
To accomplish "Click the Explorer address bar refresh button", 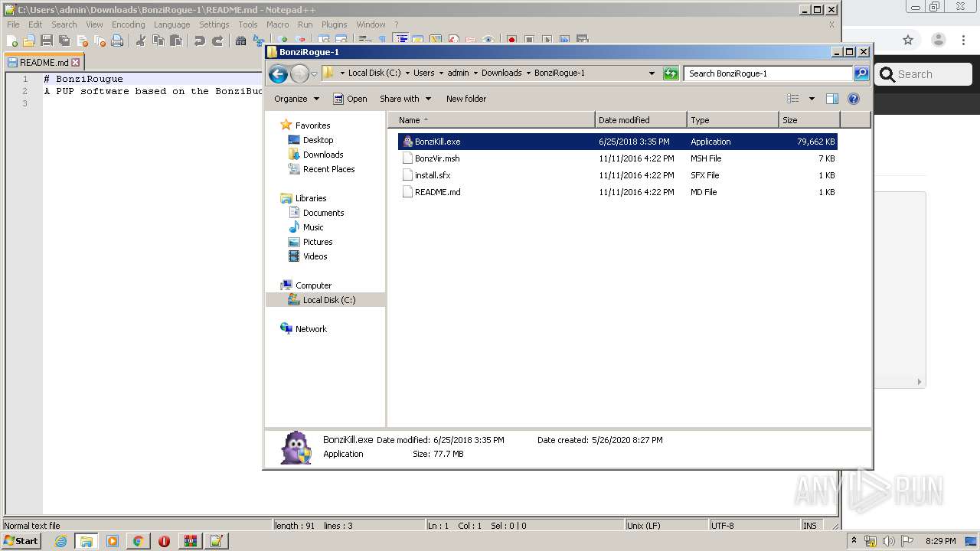I will pos(671,73).
